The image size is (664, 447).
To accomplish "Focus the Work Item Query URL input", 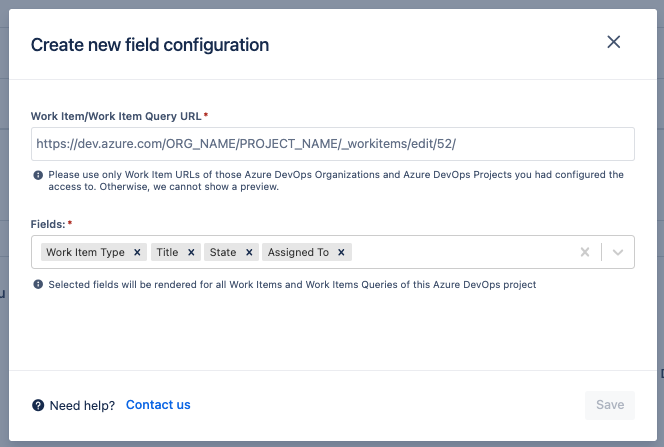I will click(x=332, y=144).
